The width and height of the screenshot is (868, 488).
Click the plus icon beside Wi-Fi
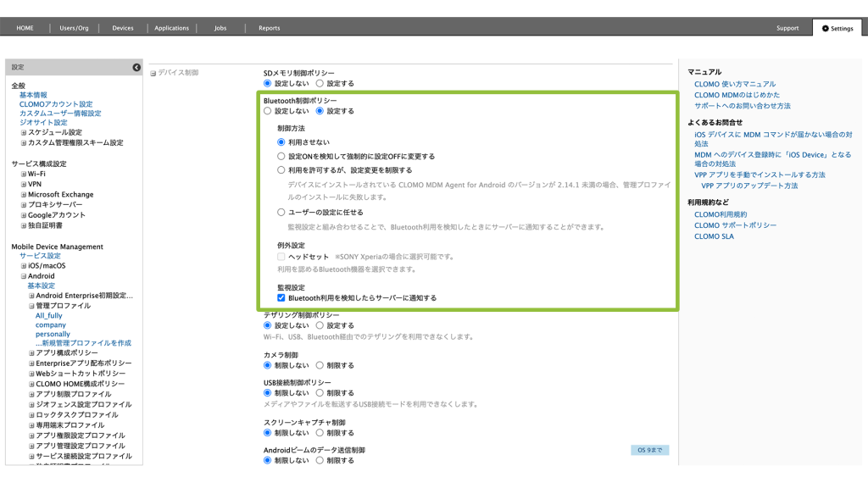24,174
